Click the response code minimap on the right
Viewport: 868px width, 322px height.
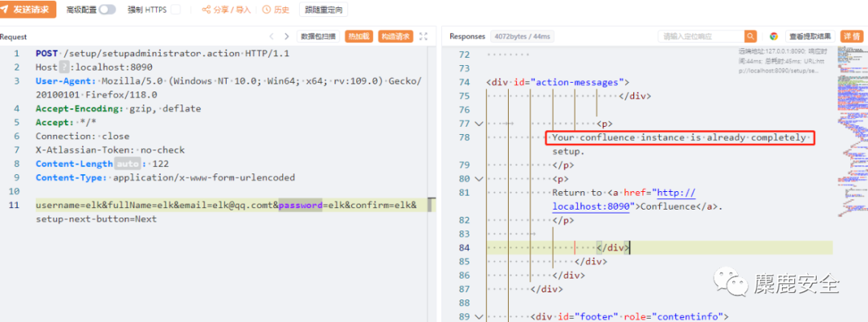coord(852,132)
